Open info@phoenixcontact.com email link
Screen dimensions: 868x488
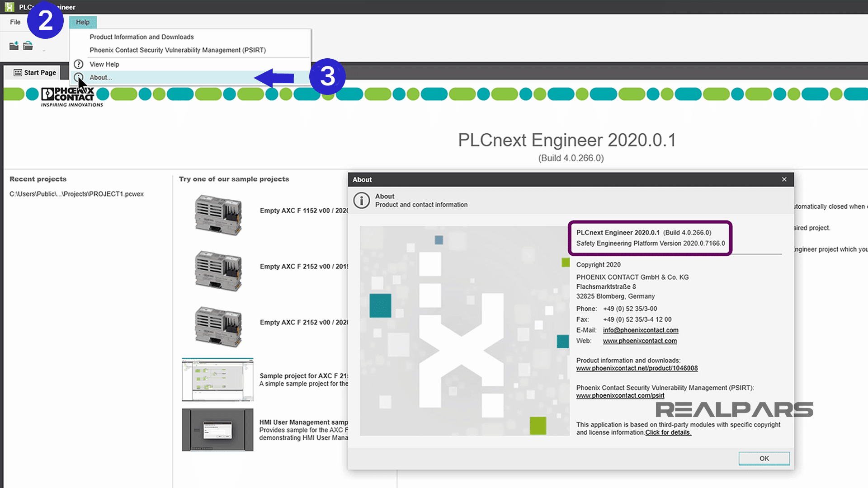pos(641,330)
